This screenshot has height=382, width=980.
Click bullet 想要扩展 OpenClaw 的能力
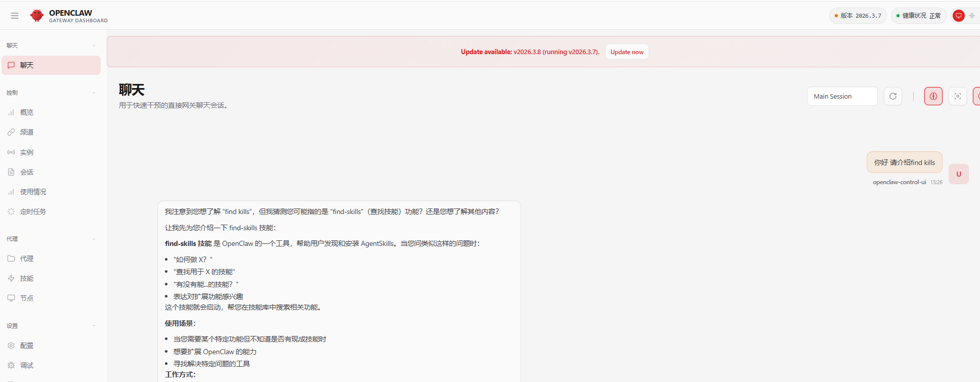(215, 352)
